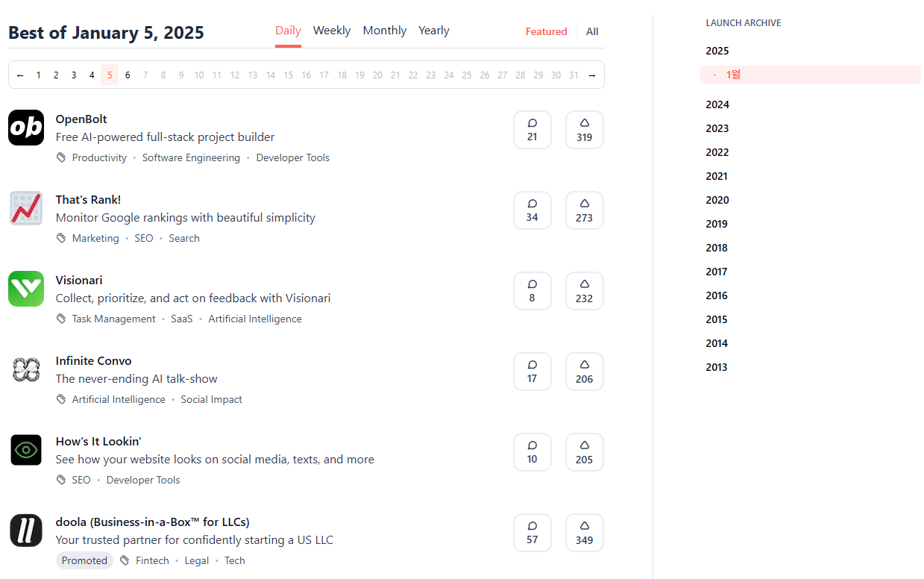Switch to the Daily tab

click(288, 31)
